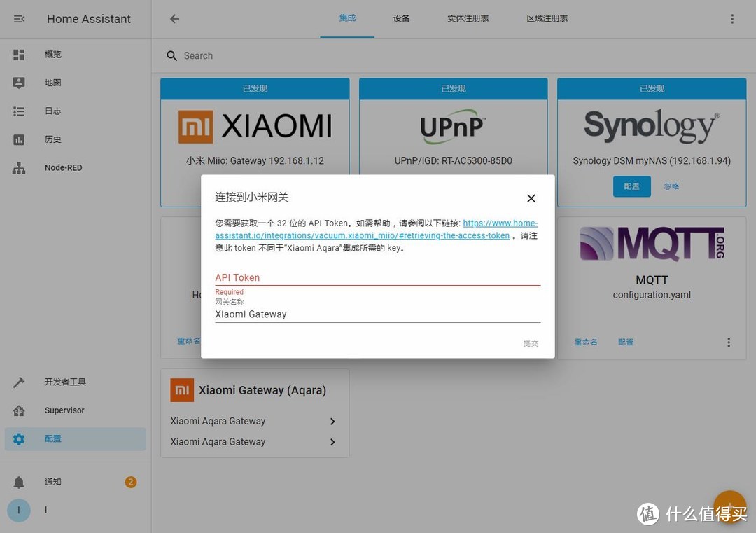Click 重命名 on the MQTT card
Screen dimensions: 756x533
pyautogui.click(x=586, y=342)
